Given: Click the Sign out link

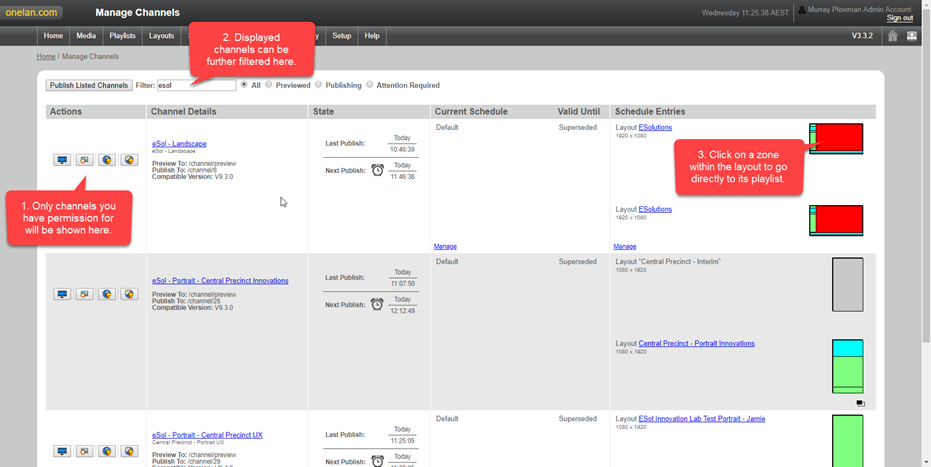Looking at the screenshot, I should pos(899,18).
